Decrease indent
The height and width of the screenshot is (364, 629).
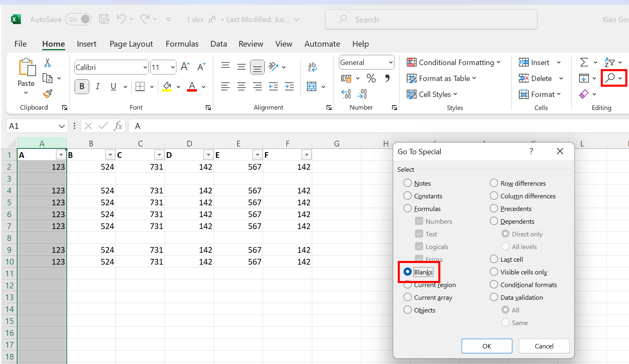273,86
